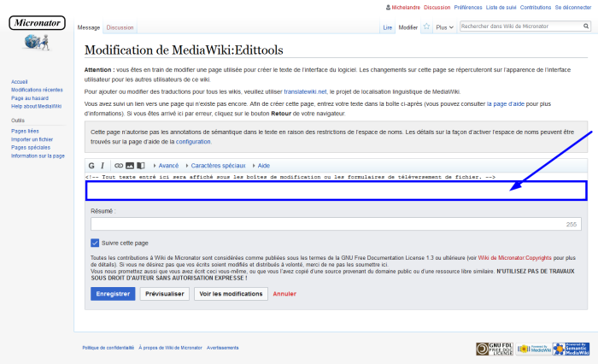This screenshot has width=598, height=364.
Task: Open Modifications récentes in sidebar
Action: 37,90
